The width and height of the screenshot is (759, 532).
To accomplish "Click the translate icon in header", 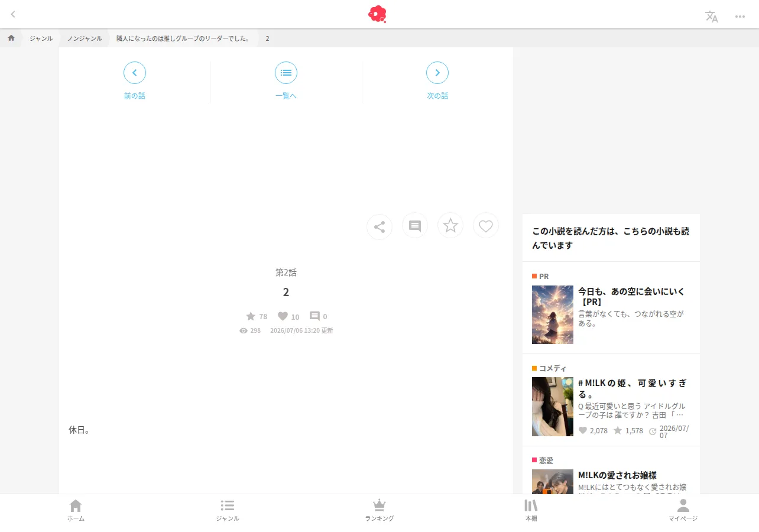I will [x=712, y=17].
